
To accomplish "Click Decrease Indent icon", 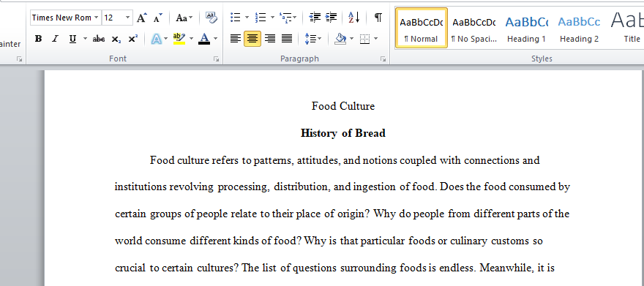I will [315, 18].
